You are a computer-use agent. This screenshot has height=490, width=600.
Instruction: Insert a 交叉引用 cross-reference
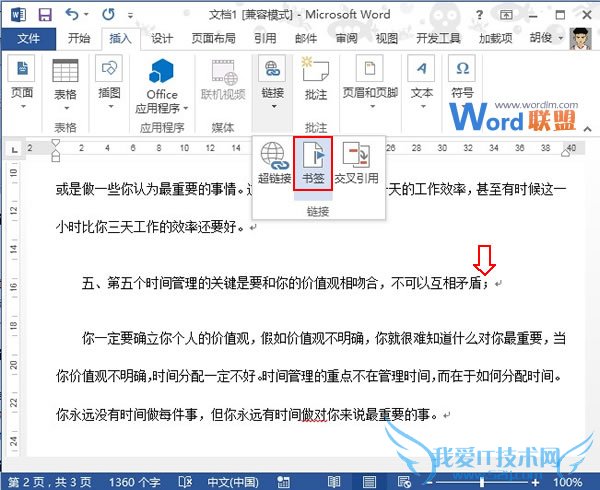coord(357,163)
